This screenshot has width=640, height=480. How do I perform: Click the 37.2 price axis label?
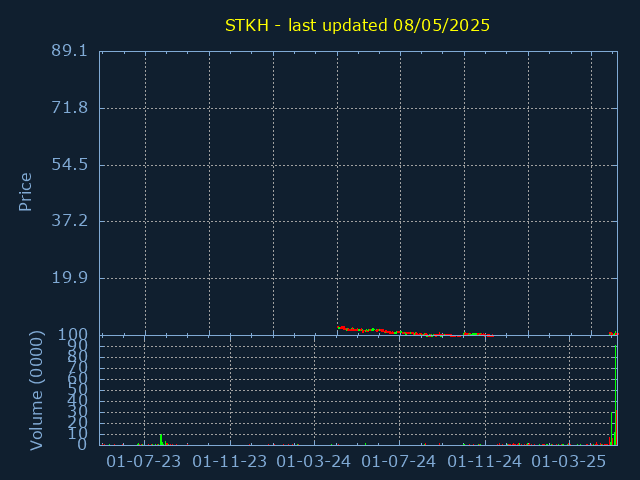[x=69, y=221]
